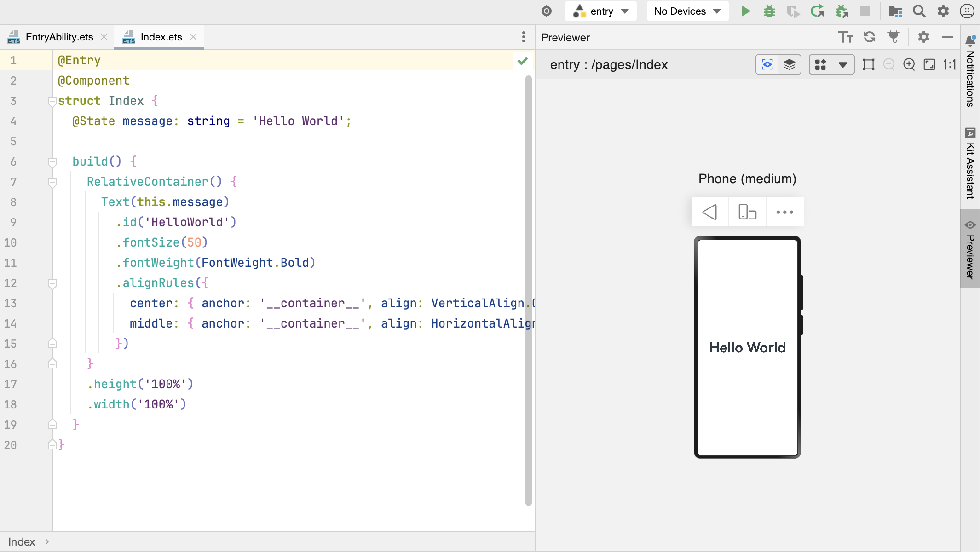The height and width of the screenshot is (552, 980).
Task: Click the 1:1 actual size button
Action: click(950, 64)
